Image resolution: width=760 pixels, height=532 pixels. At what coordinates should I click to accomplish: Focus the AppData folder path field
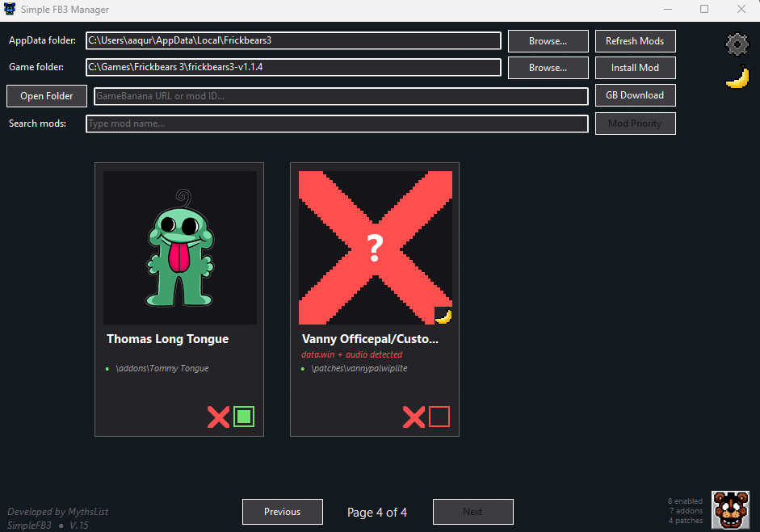(294, 40)
